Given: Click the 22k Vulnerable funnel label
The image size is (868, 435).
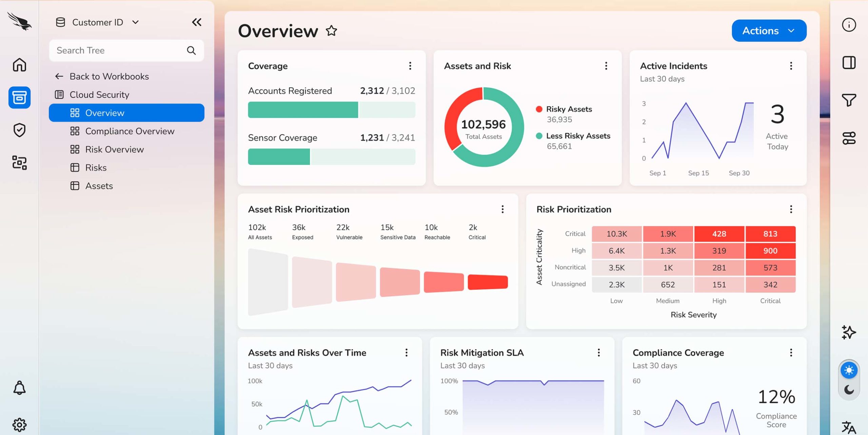Looking at the screenshot, I should tap(349, 232).
